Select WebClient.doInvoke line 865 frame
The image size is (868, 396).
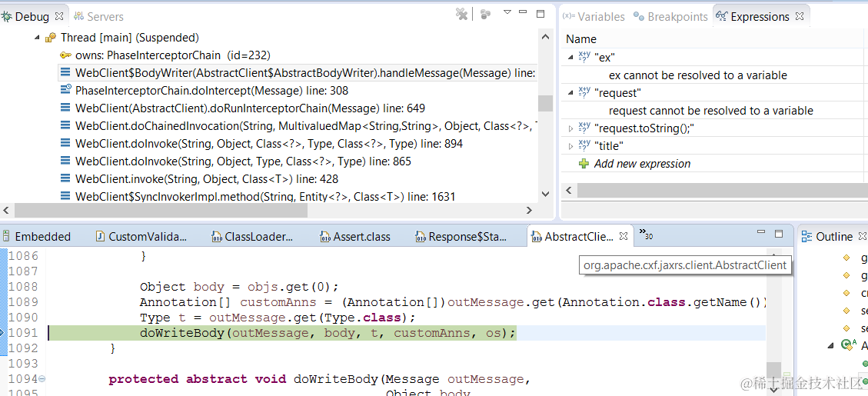tap(243, 161)
